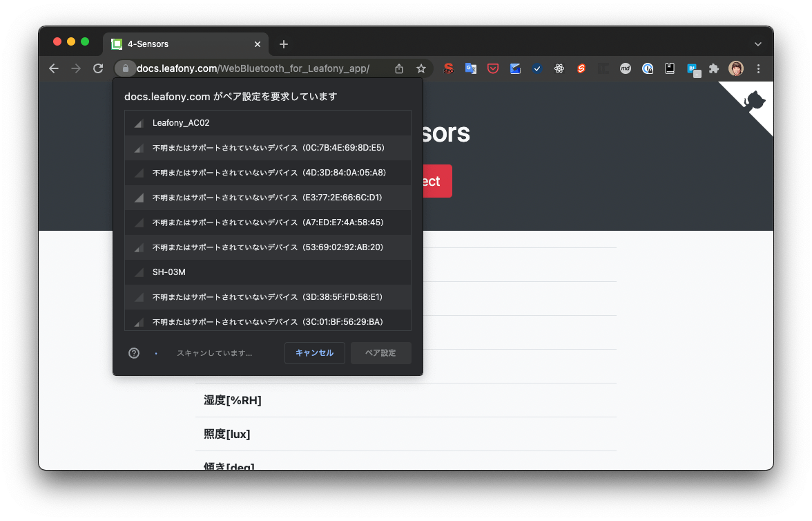Viewport: 812px width, 521px height.
Task: Open the blue check mark extension
Action: (x=537, y=68)
